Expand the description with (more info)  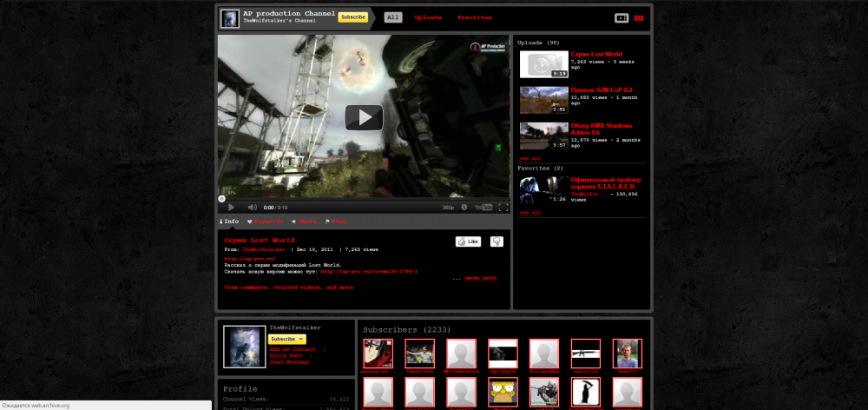tap(481, 278)
